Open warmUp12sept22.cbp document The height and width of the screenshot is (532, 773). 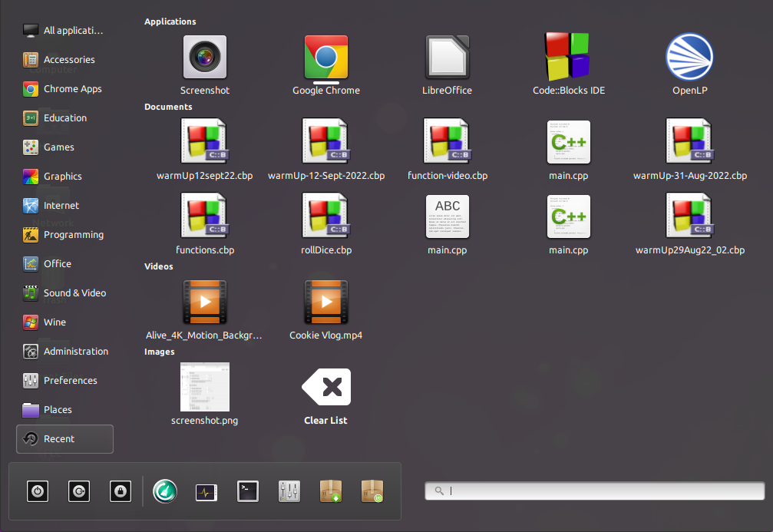pos(205,150)
